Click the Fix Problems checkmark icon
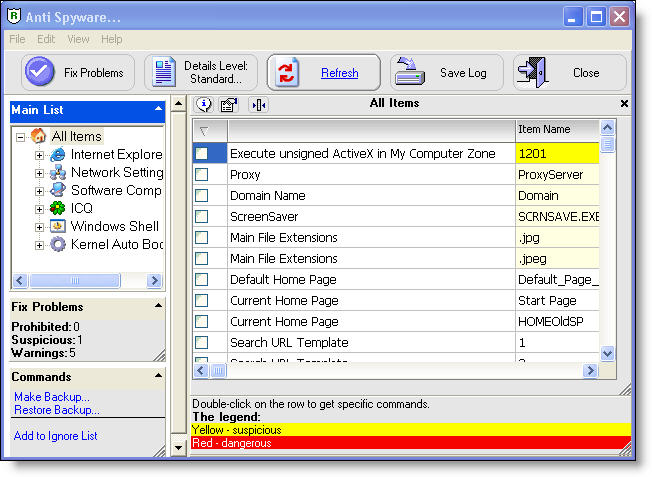This screenshot has height=477, width=652. [40, 72]
